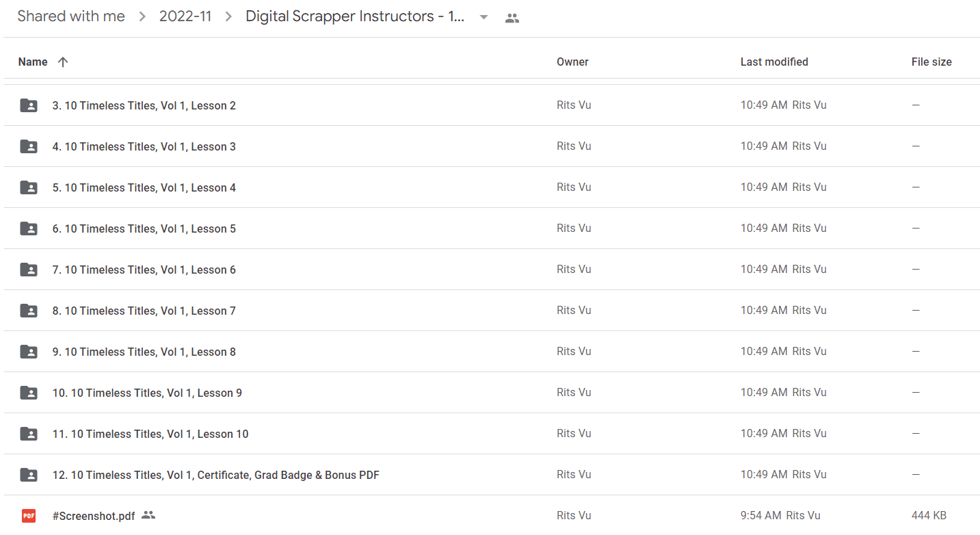
Task: Click Owner column header
Action: point(572,62)
